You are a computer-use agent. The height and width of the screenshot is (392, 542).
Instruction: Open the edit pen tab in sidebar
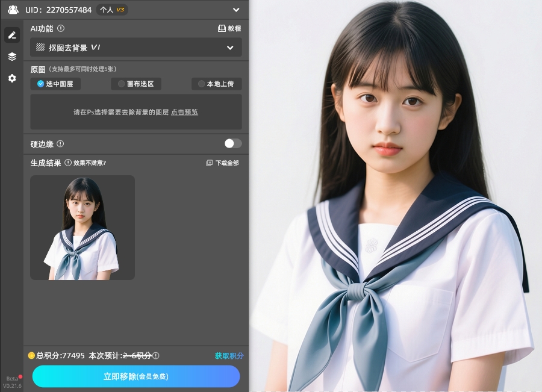[x=12, y=35]
